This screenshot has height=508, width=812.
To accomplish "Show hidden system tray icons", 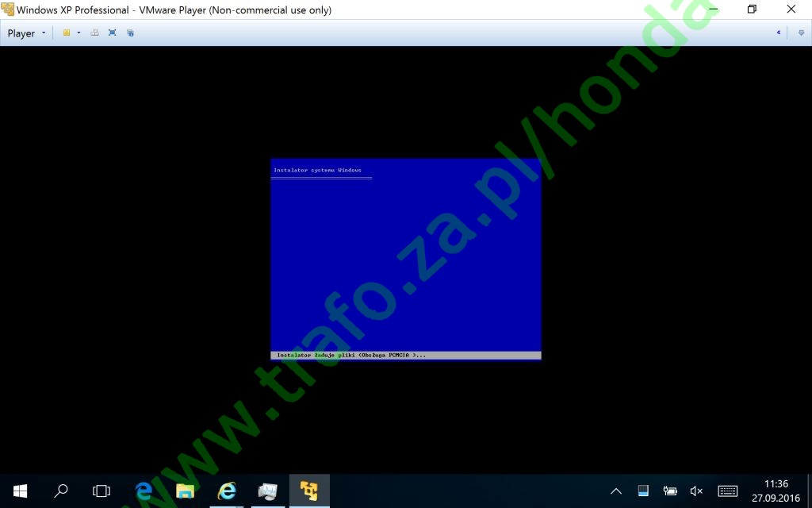I will 616,491.
